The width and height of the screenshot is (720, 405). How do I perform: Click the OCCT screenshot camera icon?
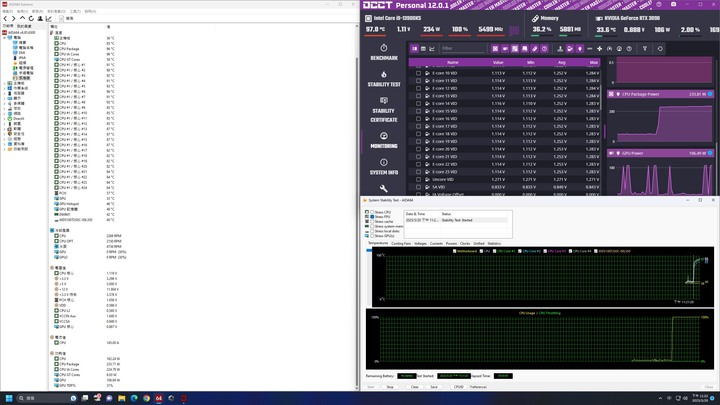[673, 4]
